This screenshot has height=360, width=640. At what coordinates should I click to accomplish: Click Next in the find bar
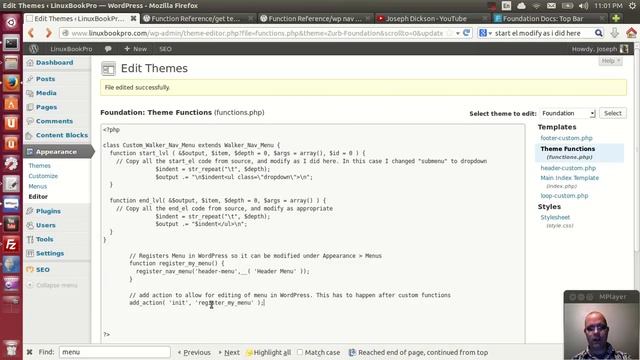point(229,352)
